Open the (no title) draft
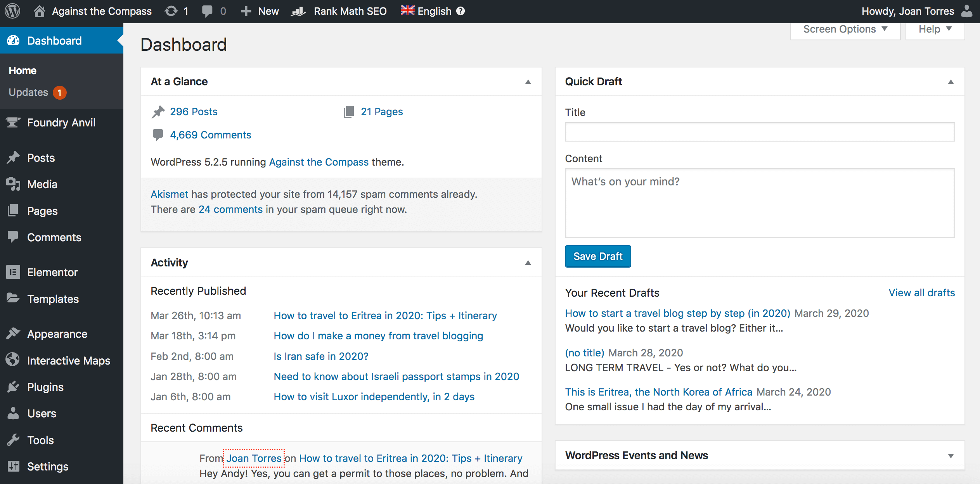 pos(585,353)
